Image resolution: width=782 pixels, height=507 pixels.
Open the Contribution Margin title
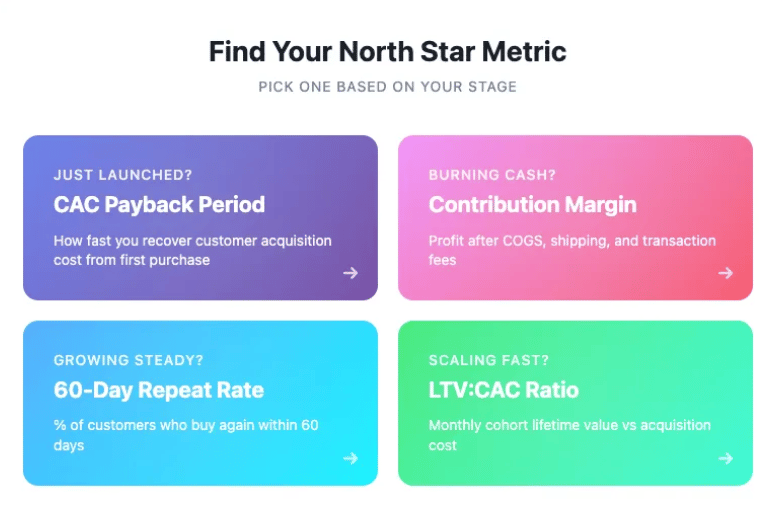[533, 205]
